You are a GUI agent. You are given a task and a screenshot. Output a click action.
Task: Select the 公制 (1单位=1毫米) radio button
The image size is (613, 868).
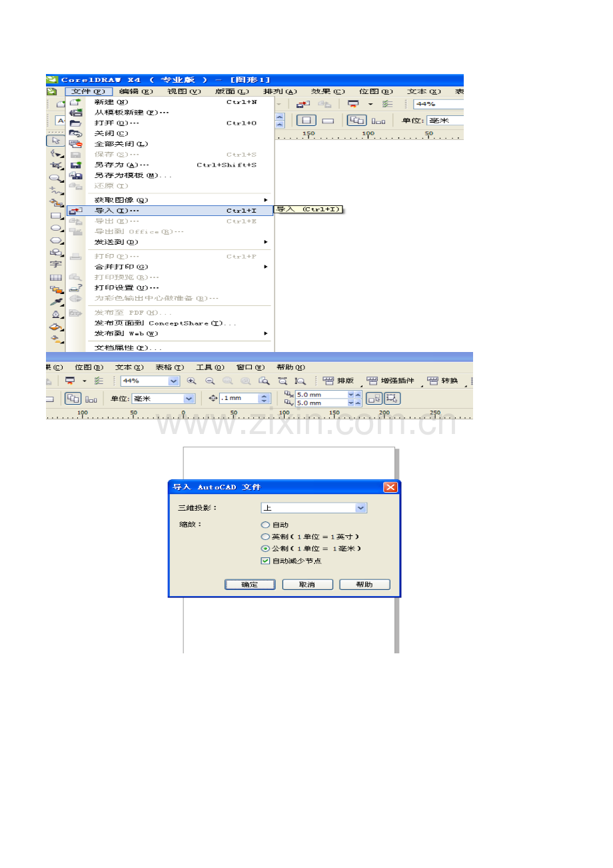[x=265, y=549]
